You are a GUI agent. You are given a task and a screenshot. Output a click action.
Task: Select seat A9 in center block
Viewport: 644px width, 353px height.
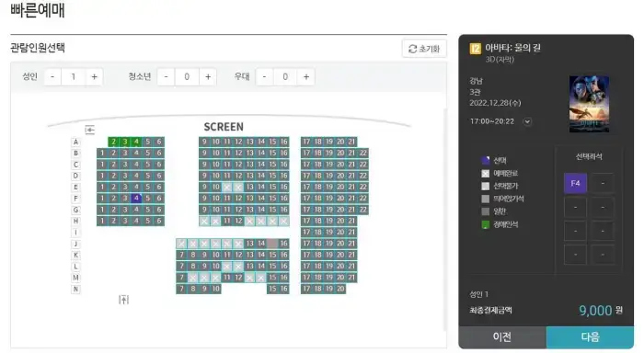[x=204, y=142]
